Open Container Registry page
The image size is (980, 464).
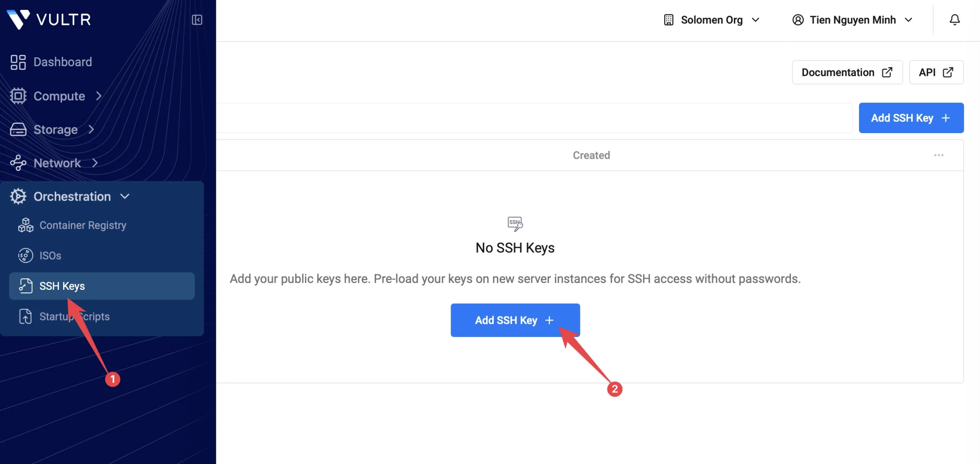[x=83, y=225]
